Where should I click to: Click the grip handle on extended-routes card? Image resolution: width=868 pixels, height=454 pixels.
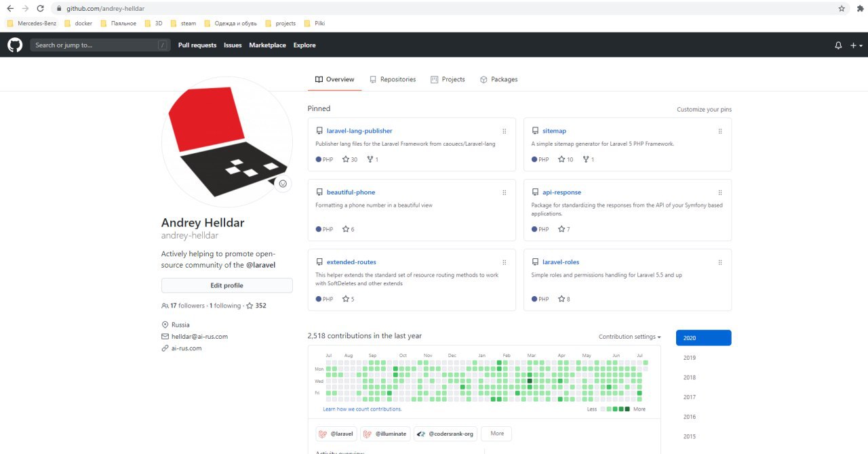[505, 262]
